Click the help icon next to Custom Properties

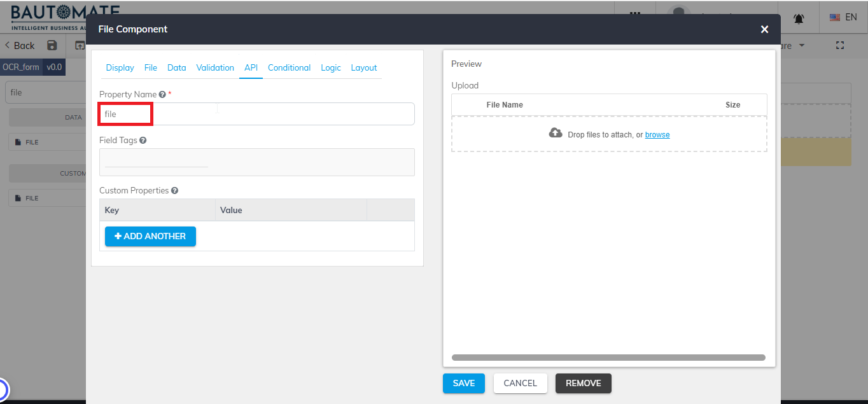174,190
